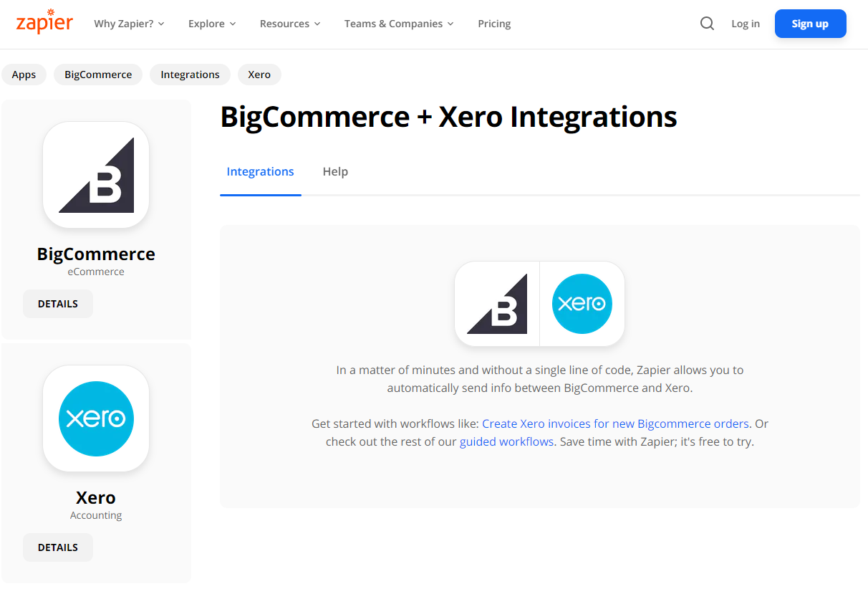Expand the Explore menu
This screenshot has width=868, height=589.
point(212,24)
